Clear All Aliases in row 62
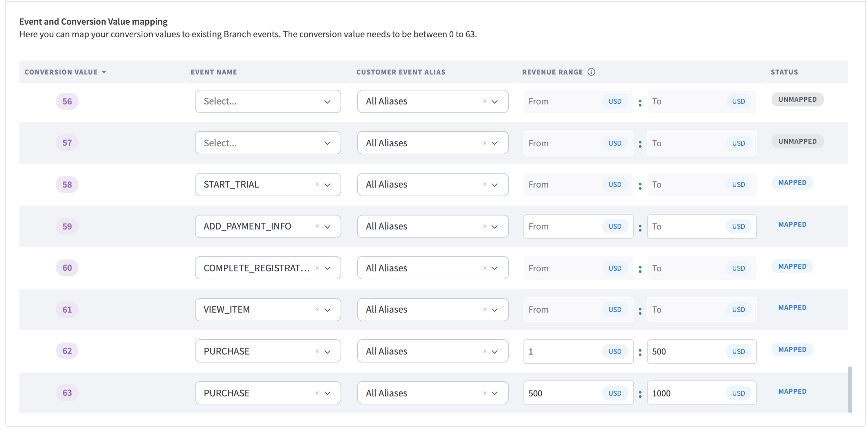This screenshot has width=868, height=429. tap(485, 351)
